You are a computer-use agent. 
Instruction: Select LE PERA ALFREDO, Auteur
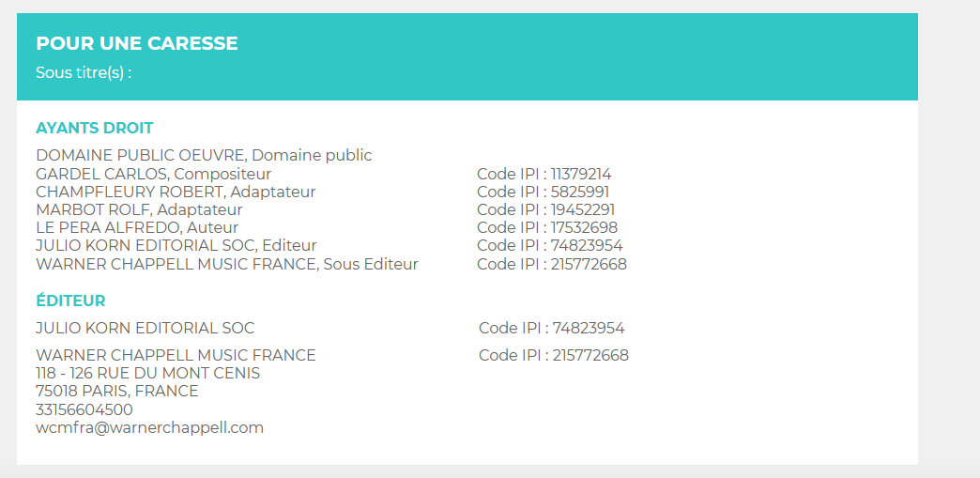(x=137, y=228)
